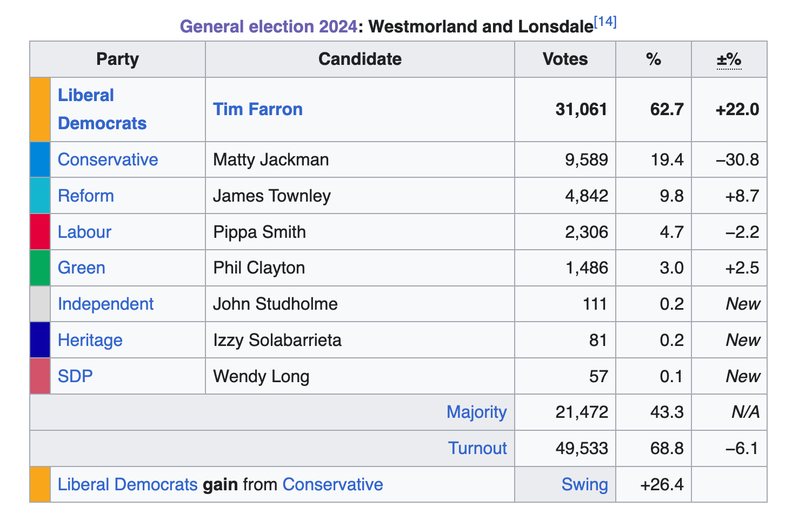Click citation reference 14
Image resolution: width=812 pixels, height=520 pixels.
click(605, 23)
